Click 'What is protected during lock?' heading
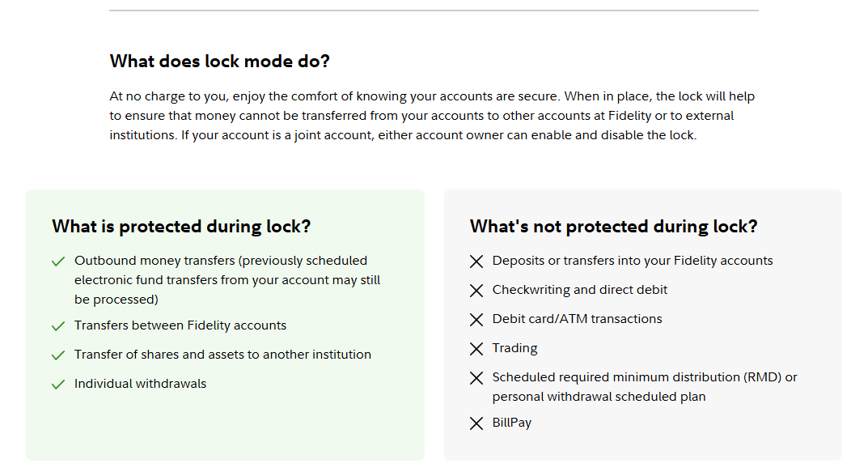This screenshot has width=868, height=472. coord(181,227)
